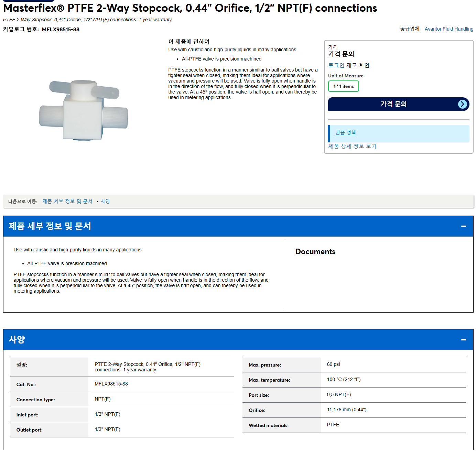Click the Documents heading
The image size is (476, 457).
[315, 252]
